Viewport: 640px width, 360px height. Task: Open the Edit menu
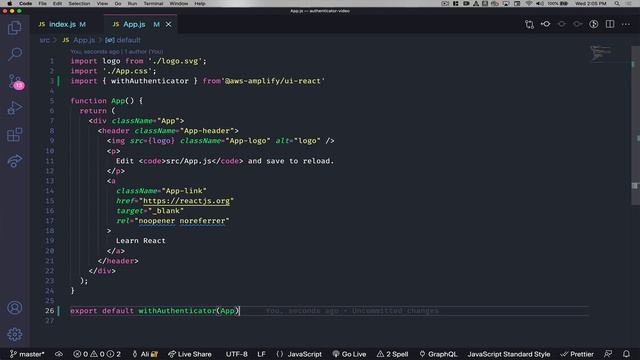pyautogui.click(x=58, y=3)
